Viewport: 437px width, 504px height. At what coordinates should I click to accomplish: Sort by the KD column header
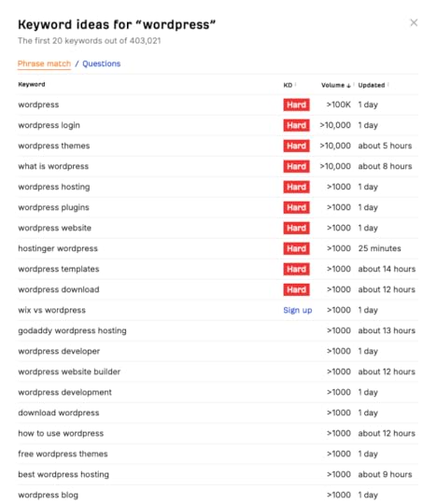(288, 85)
